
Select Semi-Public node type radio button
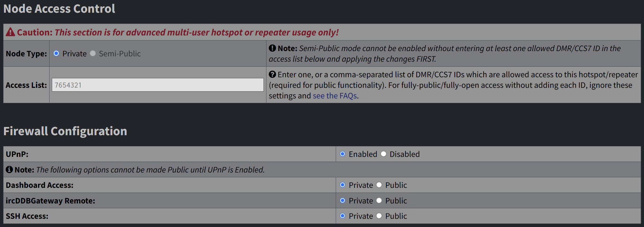pyautogui.click(x=93, y=53)
